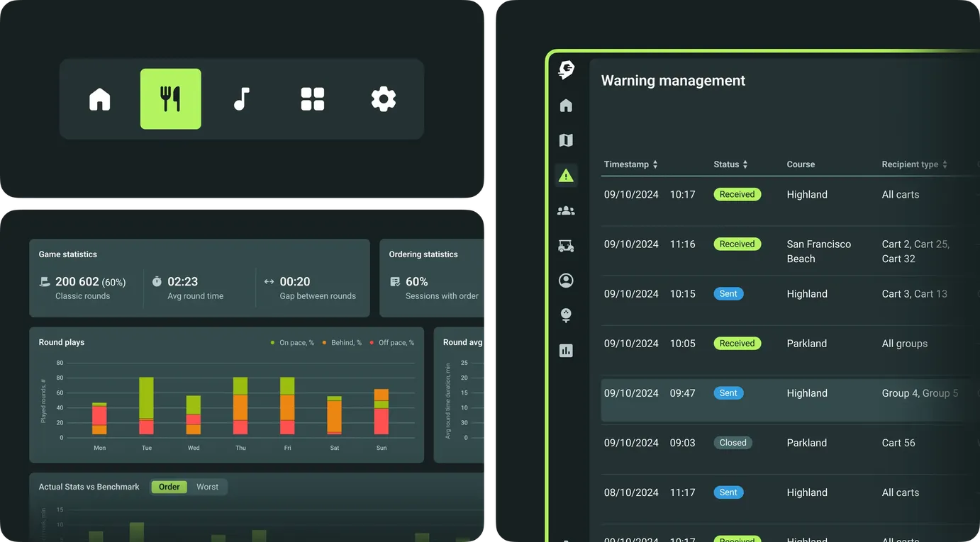Click the All groups recipient cell

905,344
